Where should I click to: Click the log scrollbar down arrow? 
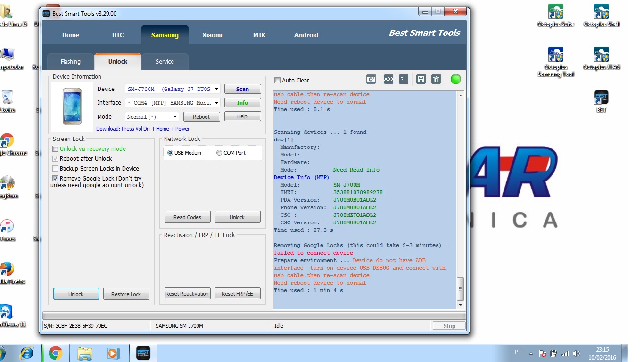point(461,305)
